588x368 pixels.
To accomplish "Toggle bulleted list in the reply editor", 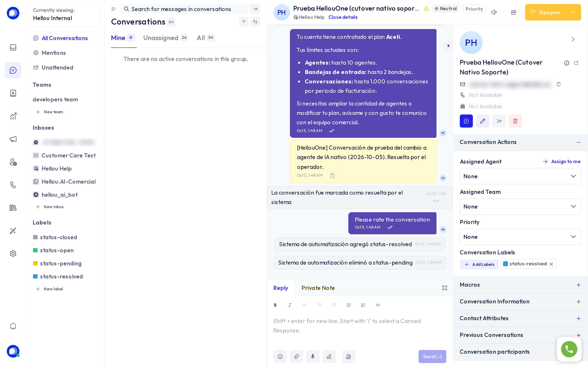I will click(x=349, y=305).
